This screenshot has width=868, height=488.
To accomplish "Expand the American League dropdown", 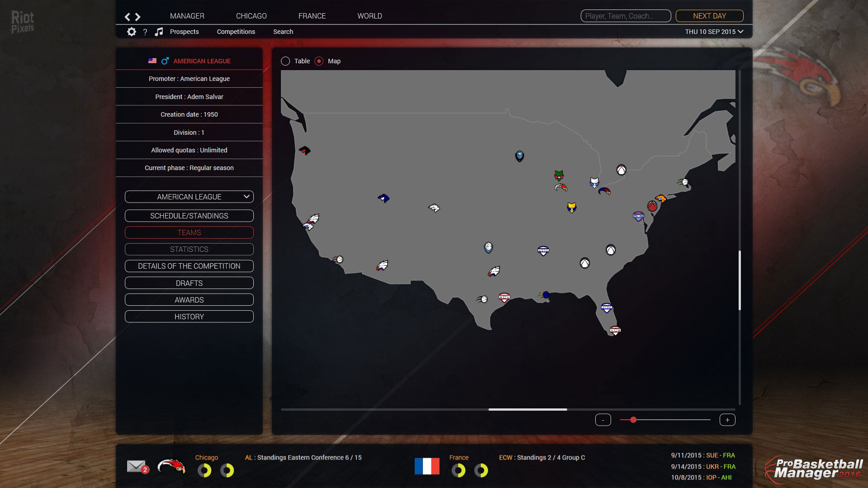I will coord(189,197).
